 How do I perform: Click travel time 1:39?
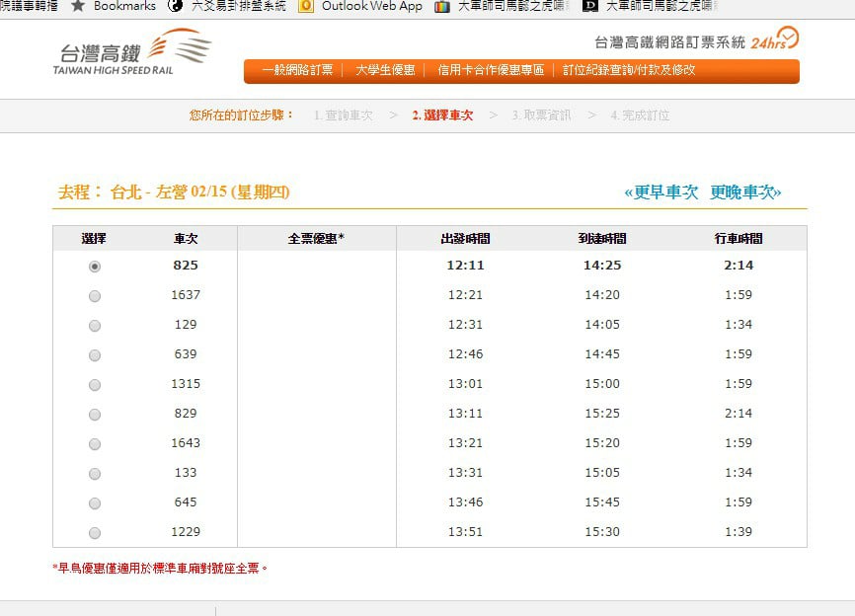(738, 531)
